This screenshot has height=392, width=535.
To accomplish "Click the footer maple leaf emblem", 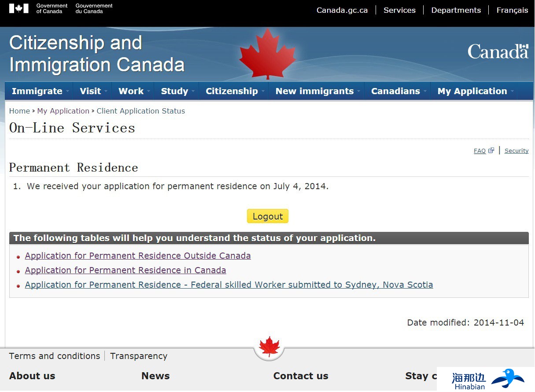I will (x=269, y=347).
